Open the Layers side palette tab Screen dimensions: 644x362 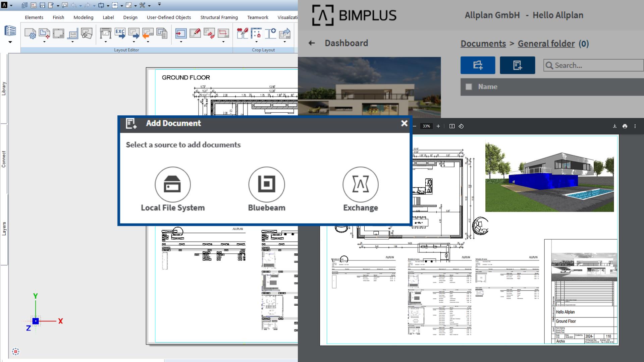4,229
